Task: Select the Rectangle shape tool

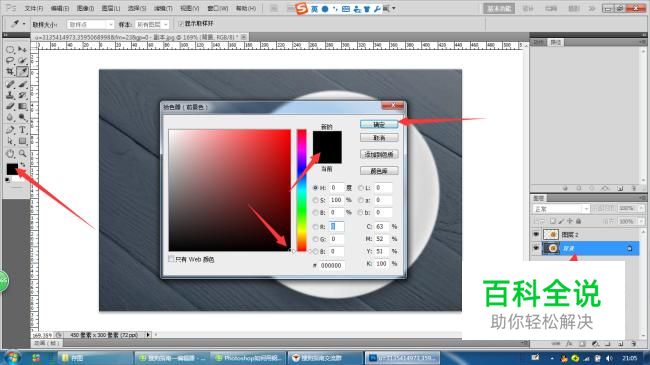Action: point(22,141)
